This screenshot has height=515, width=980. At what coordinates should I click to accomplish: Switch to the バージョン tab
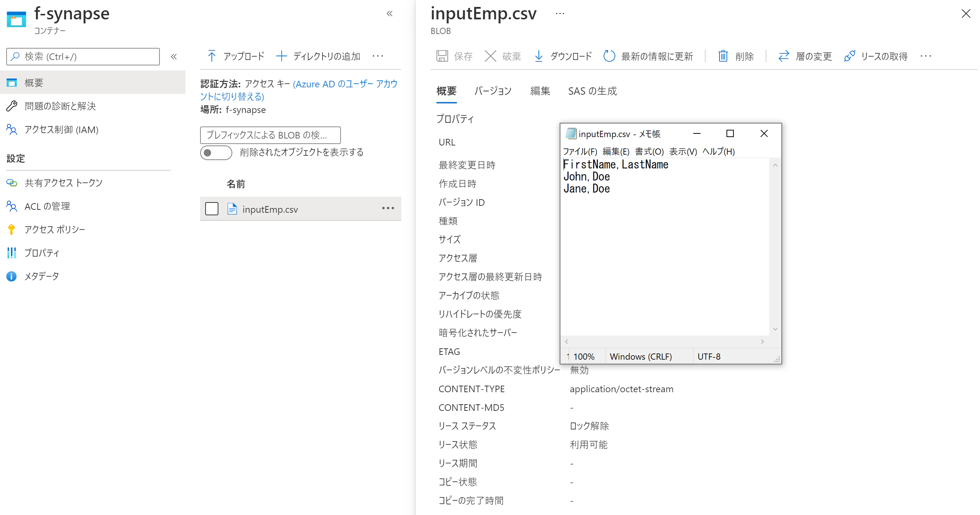493,92
